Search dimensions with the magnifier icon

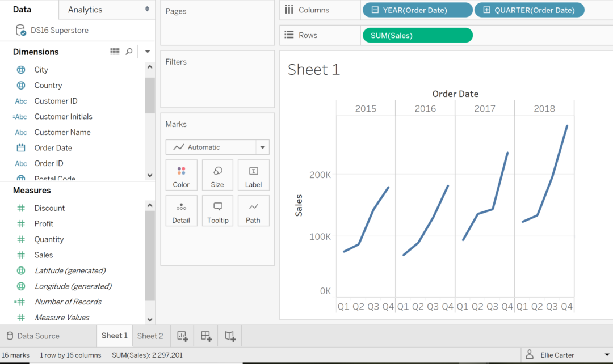coord(129,51)
